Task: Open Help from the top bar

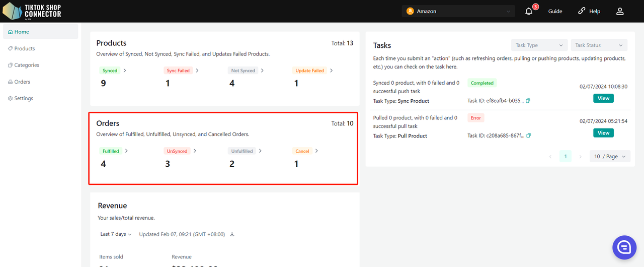Action: click(x=589, y=11)
